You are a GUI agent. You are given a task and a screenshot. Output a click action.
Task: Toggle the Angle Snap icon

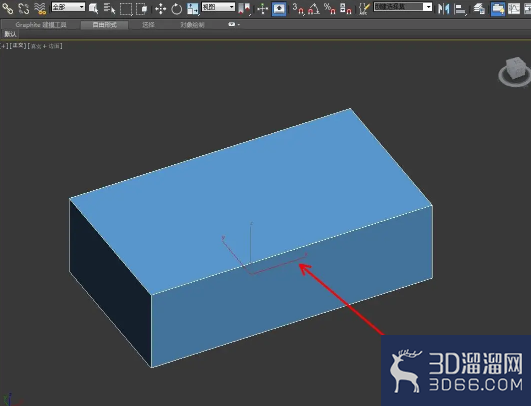[x=314, y=9]
